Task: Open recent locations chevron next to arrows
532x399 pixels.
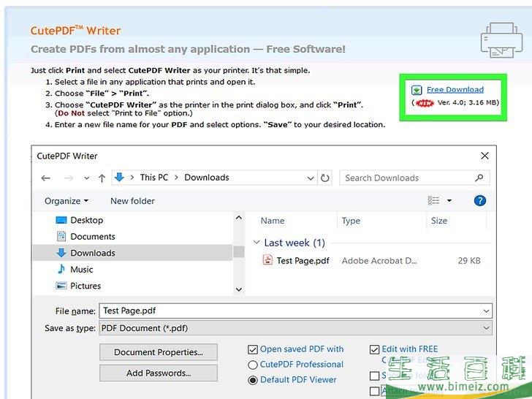Action: tap(86, 178)
